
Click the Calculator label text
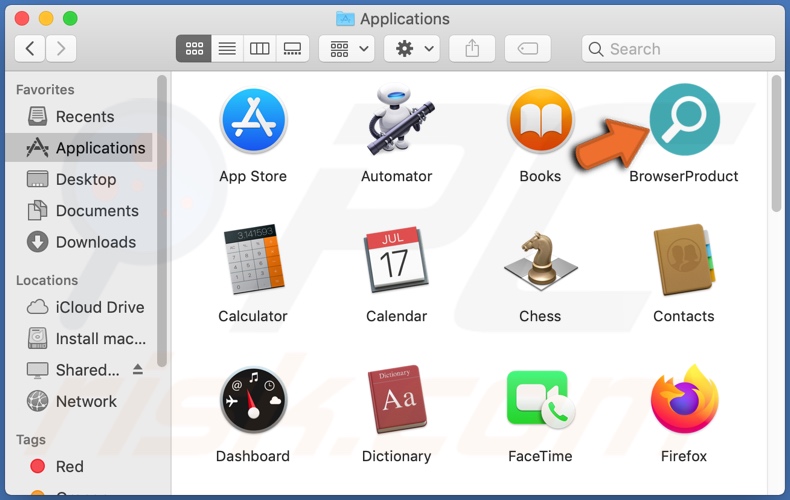click(x=253, y=316)
